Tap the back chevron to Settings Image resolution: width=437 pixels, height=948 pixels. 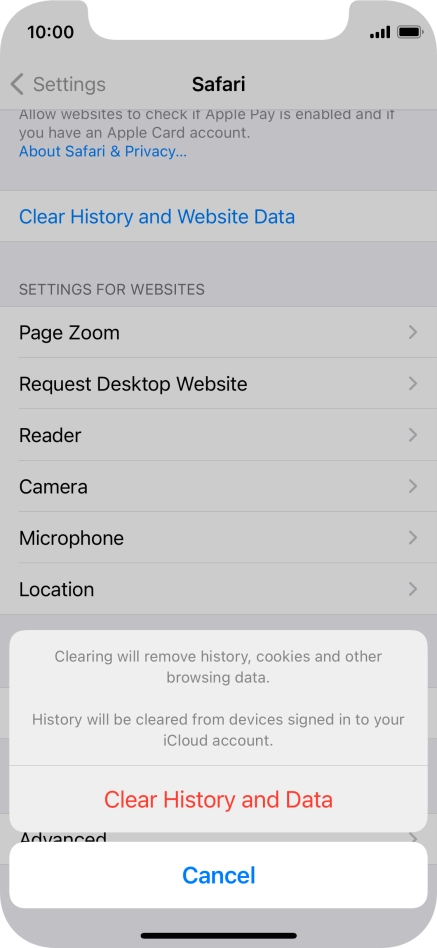coord(17,84)
